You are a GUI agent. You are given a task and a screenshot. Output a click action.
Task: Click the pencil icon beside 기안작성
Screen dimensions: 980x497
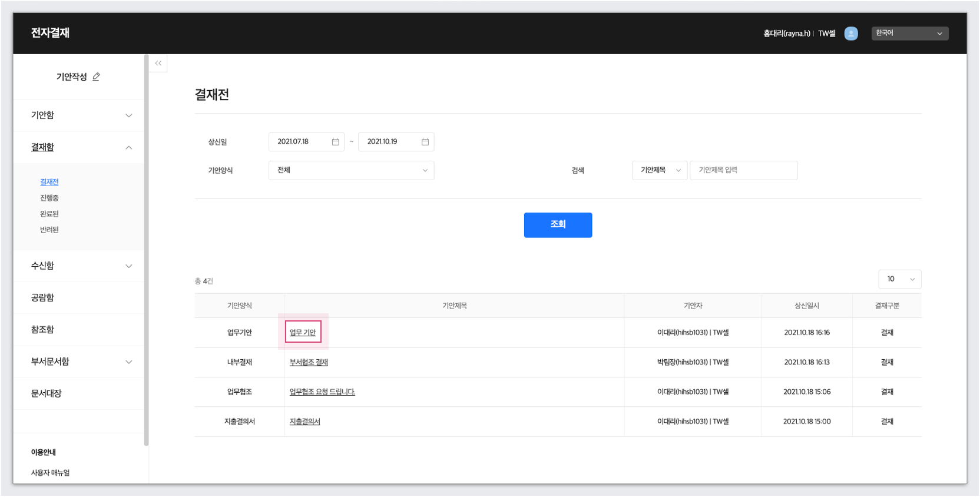[x=96, y=77]
